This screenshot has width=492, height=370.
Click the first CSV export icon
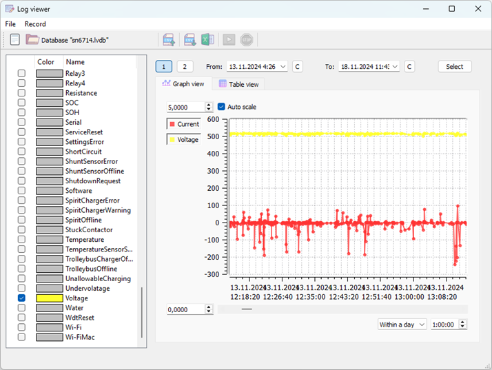[x=169, y=40]
